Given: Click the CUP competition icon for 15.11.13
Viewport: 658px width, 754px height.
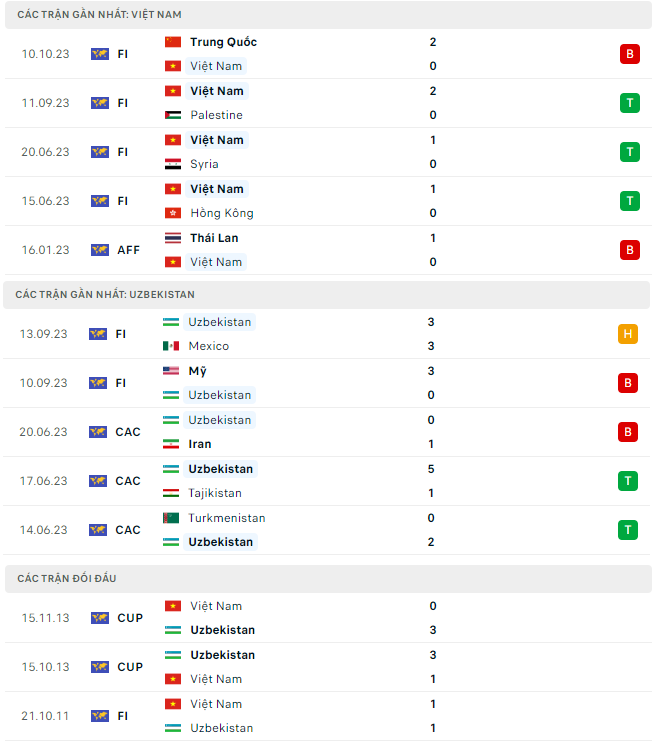Looking at the screenshot, I should pyautogui.click(x=99, y=618).
